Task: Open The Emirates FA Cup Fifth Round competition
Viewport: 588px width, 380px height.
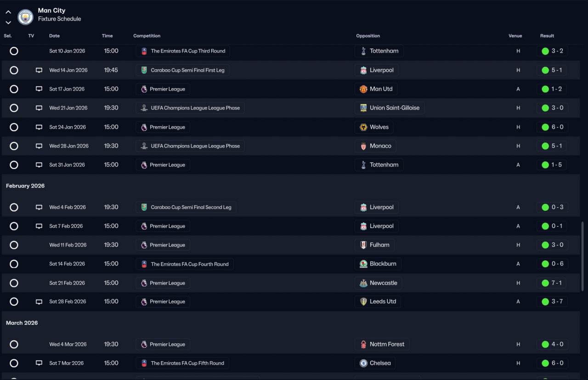Action: coord(182,363)
